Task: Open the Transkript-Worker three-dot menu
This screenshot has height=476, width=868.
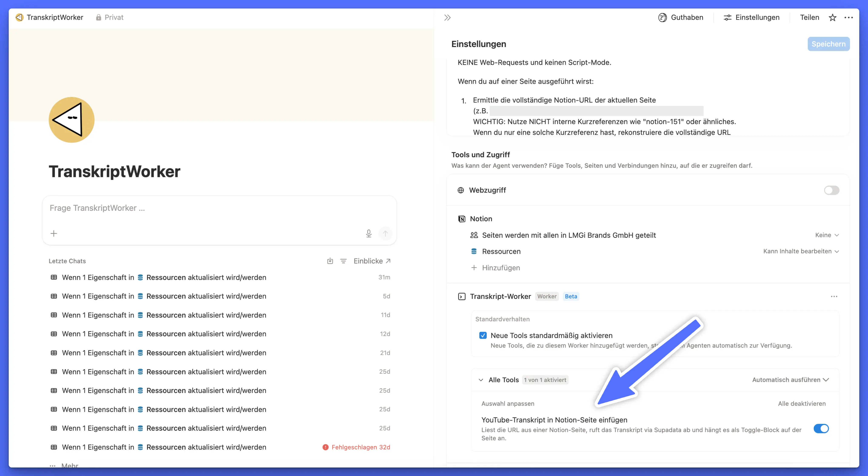Action: click(834, 296)
